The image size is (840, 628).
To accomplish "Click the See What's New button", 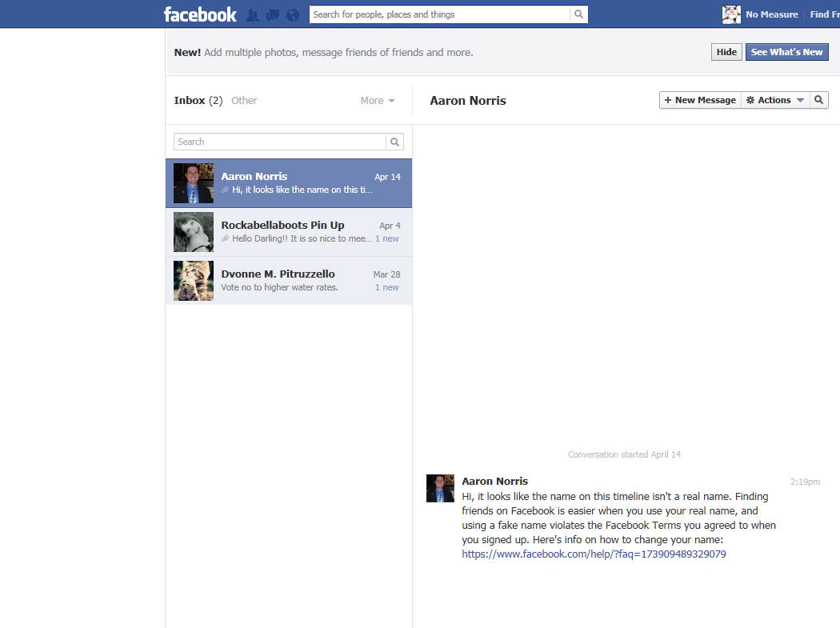I will pyautogui.click(x=786, y=52).
